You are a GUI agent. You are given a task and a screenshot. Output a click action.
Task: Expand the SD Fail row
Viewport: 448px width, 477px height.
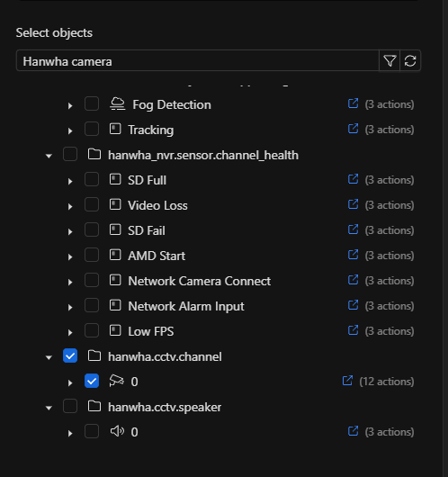70,232
